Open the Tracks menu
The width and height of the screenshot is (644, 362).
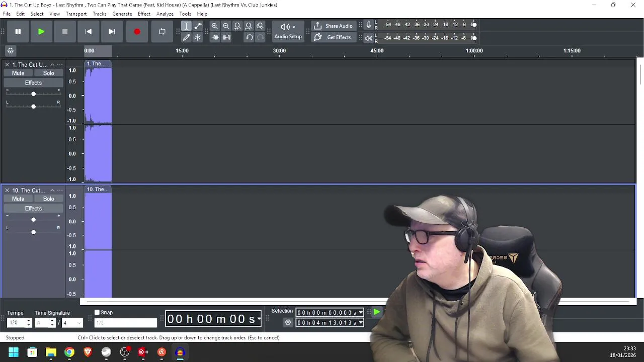100,14
